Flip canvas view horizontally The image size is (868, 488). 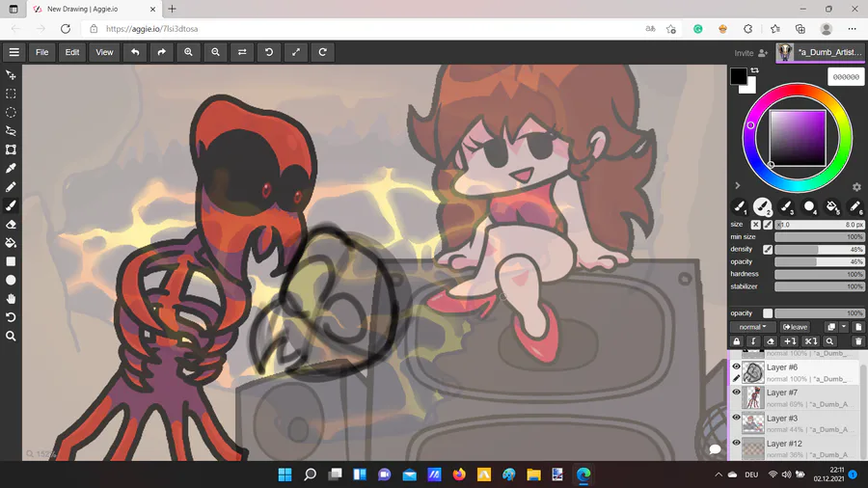click(x=242, y=52)
